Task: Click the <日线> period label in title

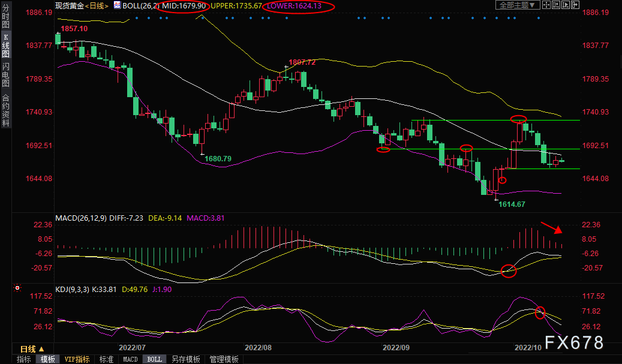Action: click(x=96, y=5)
